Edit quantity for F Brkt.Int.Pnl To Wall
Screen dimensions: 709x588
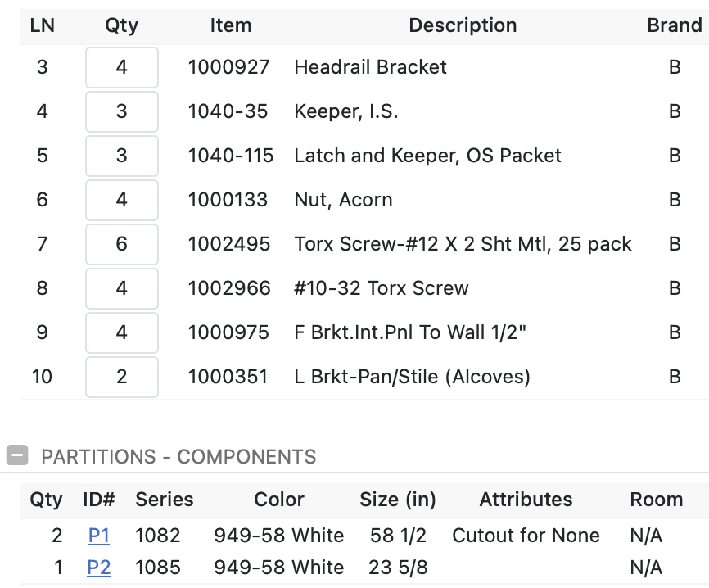122,332
